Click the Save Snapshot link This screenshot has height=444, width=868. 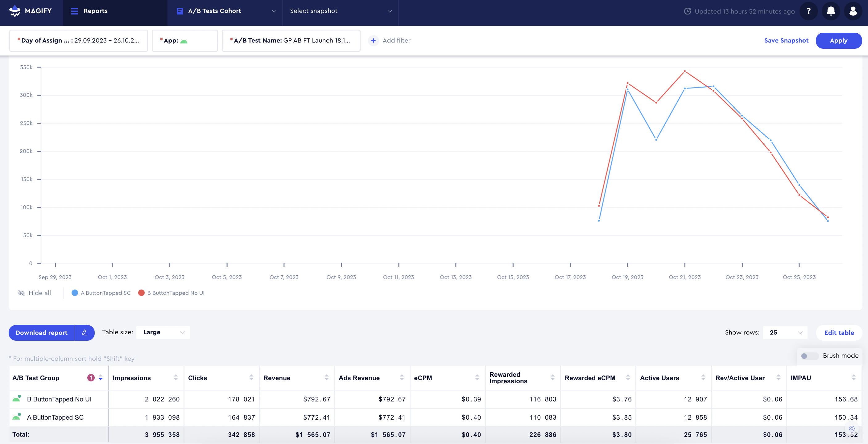tap(786, 41)
